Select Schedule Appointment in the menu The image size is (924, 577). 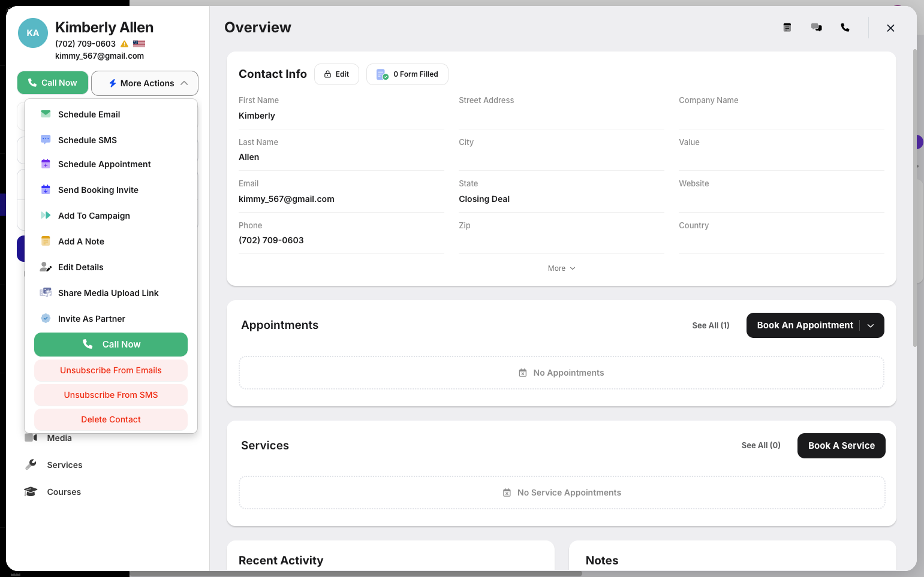(111, 164)
